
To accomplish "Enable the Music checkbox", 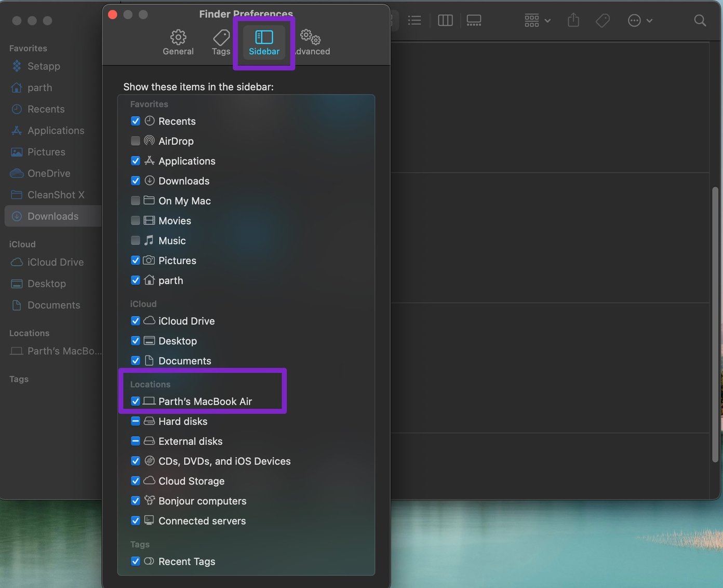I will point(136,240).
